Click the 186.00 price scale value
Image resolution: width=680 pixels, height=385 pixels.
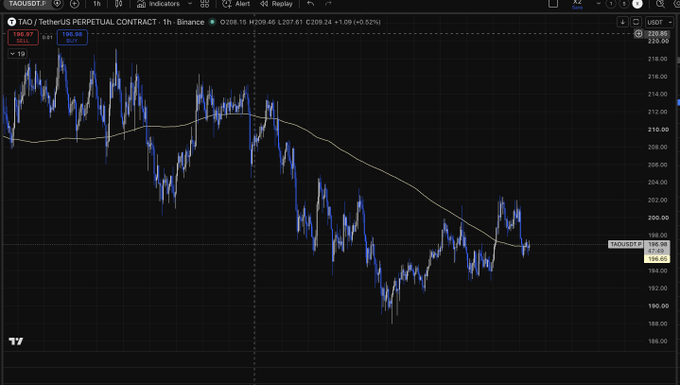[x=657, y=341]
